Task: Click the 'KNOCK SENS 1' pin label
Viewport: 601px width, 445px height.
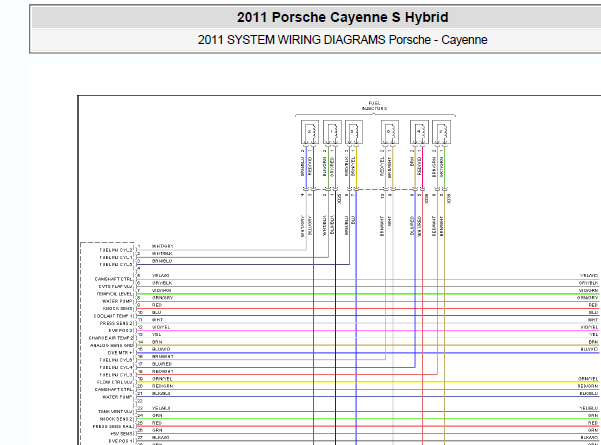Action: [118, 309]
